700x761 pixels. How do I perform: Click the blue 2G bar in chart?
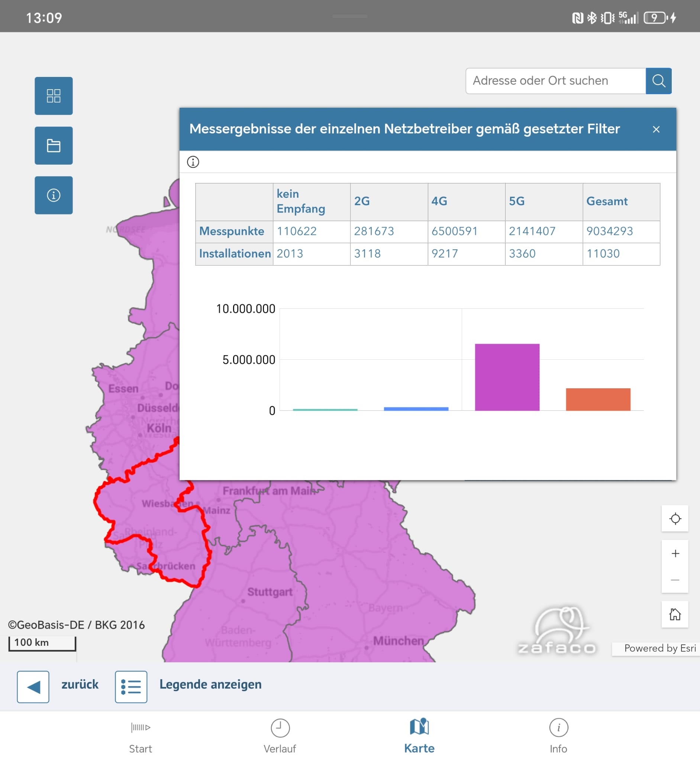pyautogui.click(x=416, y=409)
